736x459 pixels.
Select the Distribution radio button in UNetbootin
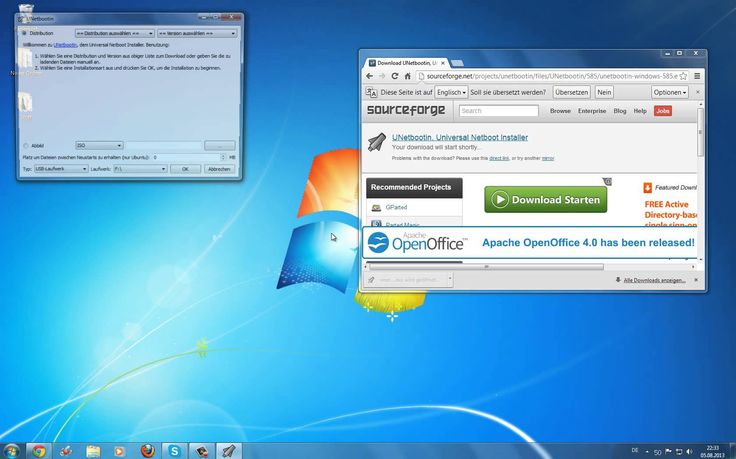pos(25,33)
